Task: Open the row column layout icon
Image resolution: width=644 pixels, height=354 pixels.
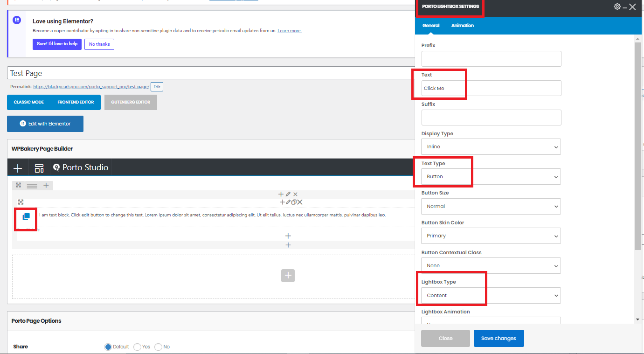Action: 32,186
